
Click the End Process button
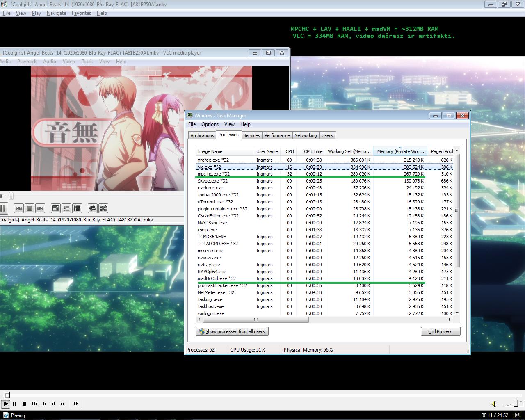coord(441,331)
